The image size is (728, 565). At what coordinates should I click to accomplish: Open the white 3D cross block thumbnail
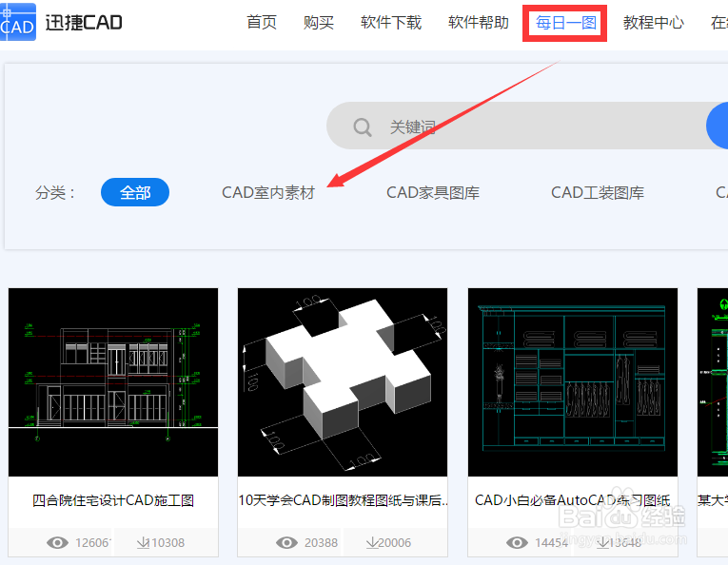343,382
